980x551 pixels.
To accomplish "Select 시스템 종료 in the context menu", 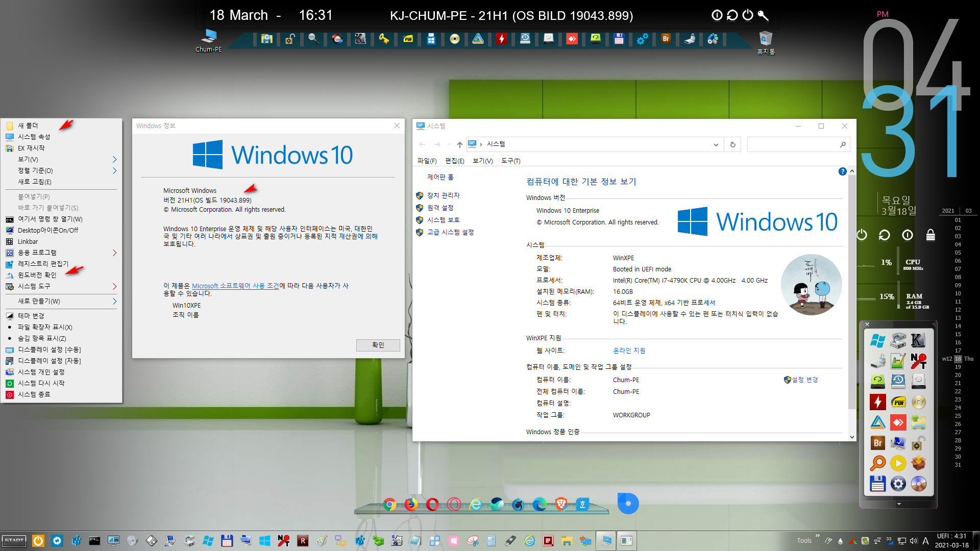I will click(61, 394).
